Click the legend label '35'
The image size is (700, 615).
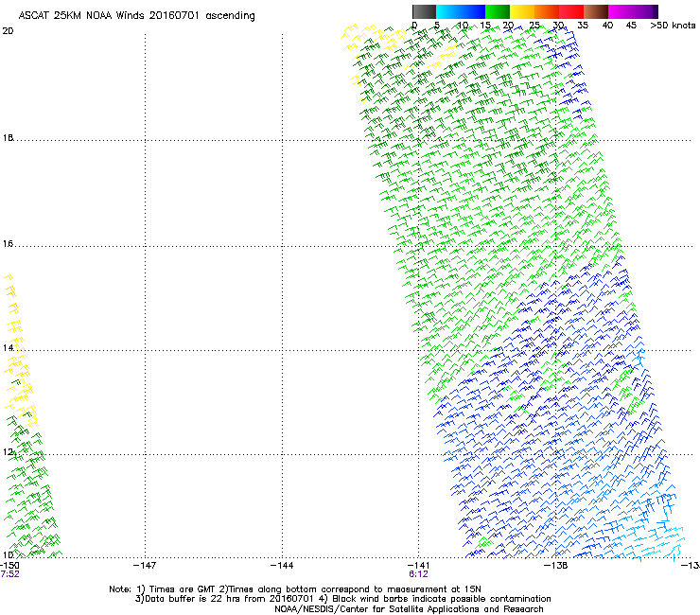(583, 26)
